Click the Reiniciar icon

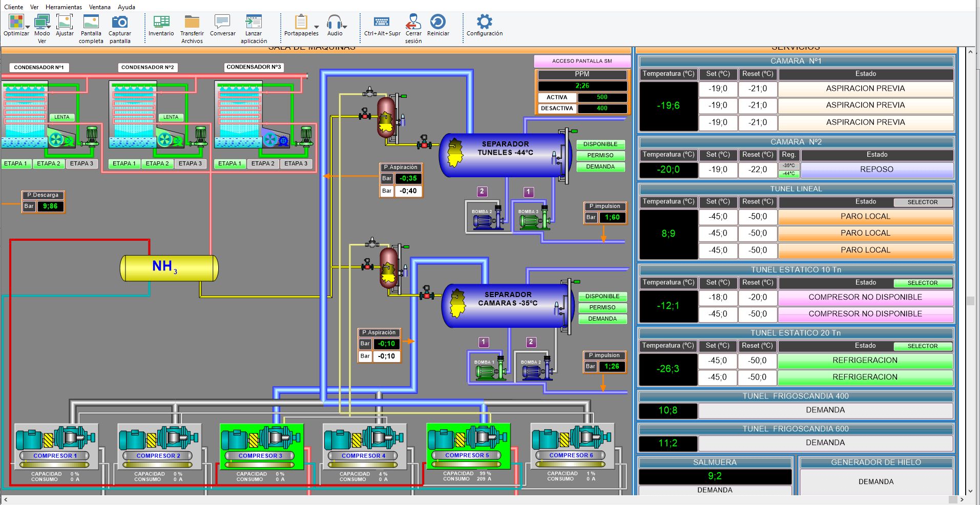coord(437,22)
